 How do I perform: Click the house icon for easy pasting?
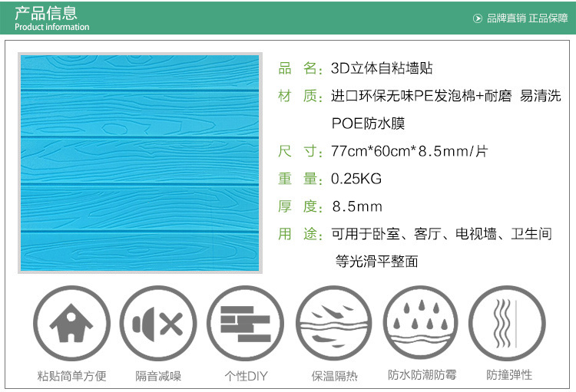[71, 324]
